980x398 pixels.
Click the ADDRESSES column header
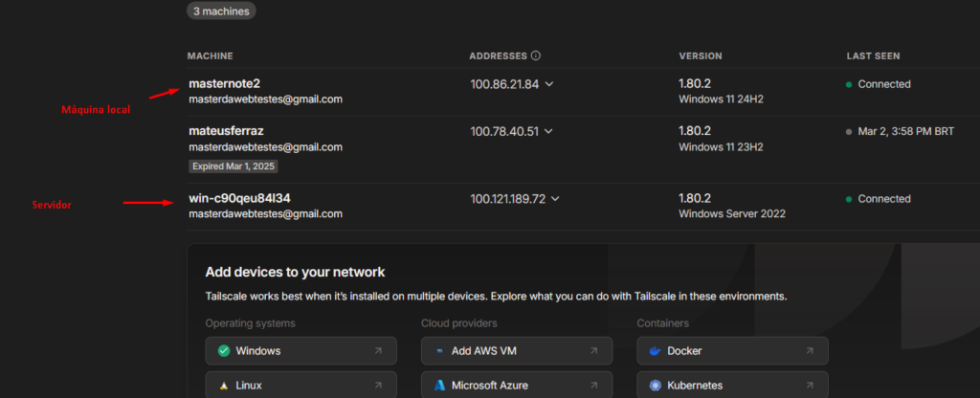point(498,56)
